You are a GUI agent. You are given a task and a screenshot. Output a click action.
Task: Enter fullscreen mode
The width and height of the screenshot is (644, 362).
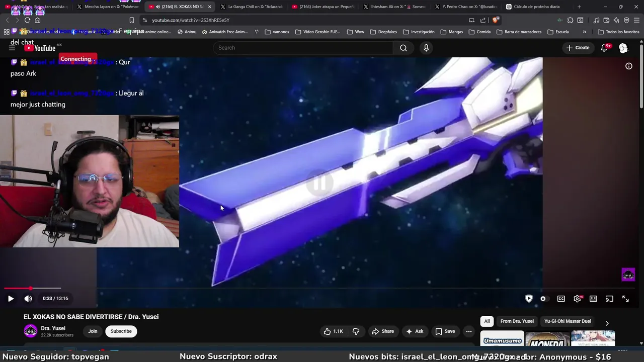pyautogui.click(x=625, y=299)
